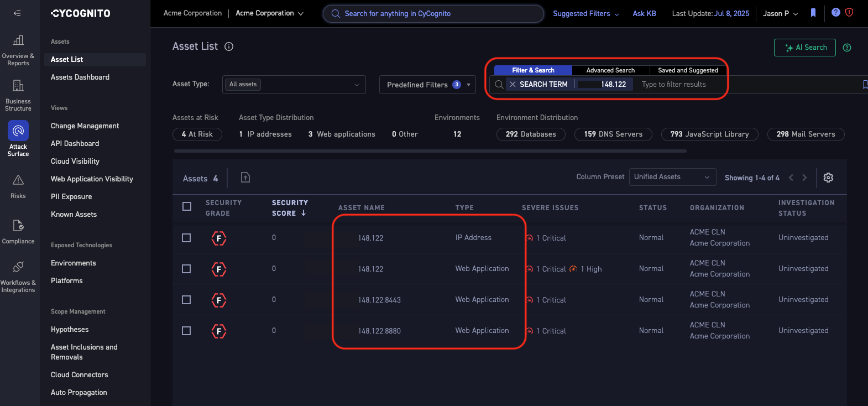Viewport: 868px width, 406px height.
Task: Open table settings gear icon
Action: [x=828, y=178]
